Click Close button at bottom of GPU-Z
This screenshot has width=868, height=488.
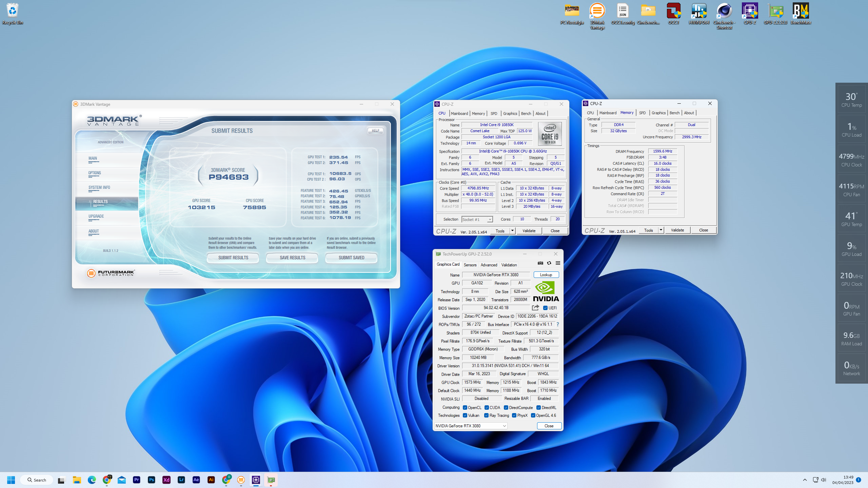pyautogui.click(x=549, y=426)
